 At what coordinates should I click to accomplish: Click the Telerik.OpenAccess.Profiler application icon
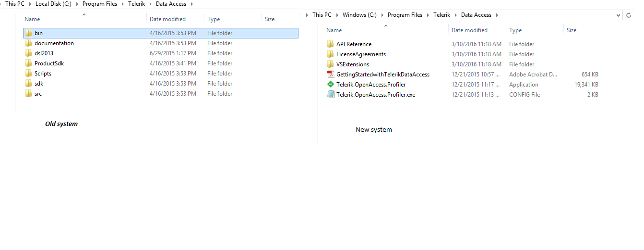(x=330, y=85)
